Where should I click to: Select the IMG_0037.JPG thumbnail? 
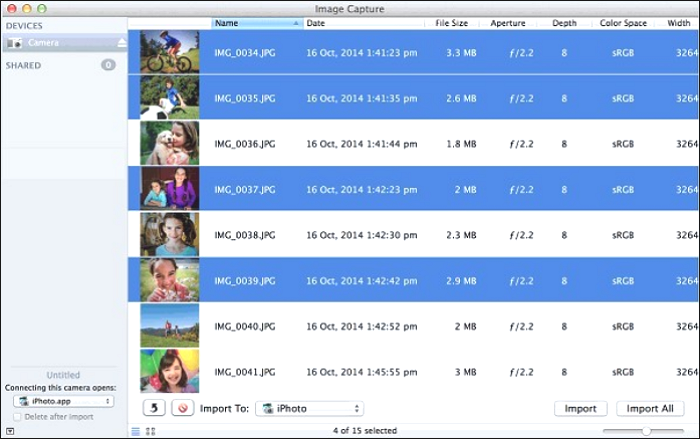170,188
